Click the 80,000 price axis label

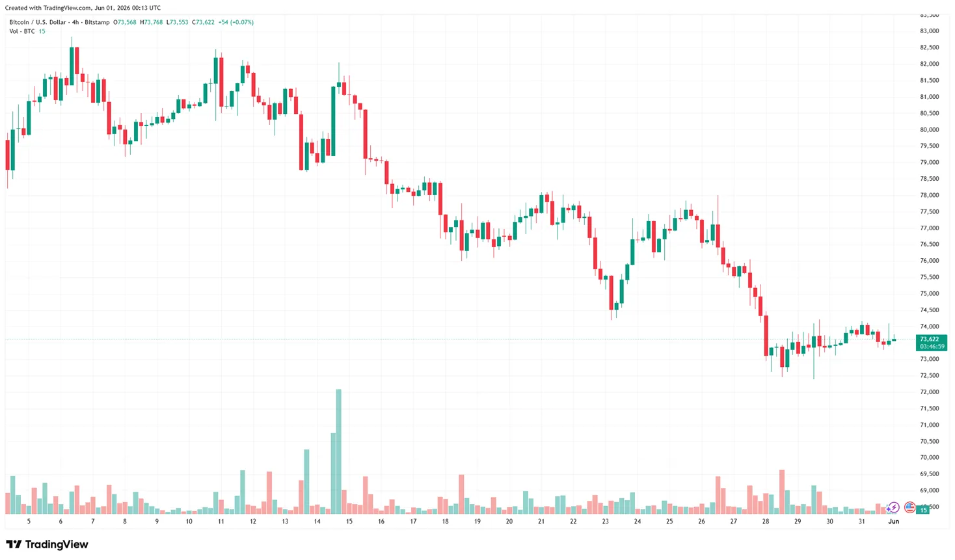tap(929, 129)
